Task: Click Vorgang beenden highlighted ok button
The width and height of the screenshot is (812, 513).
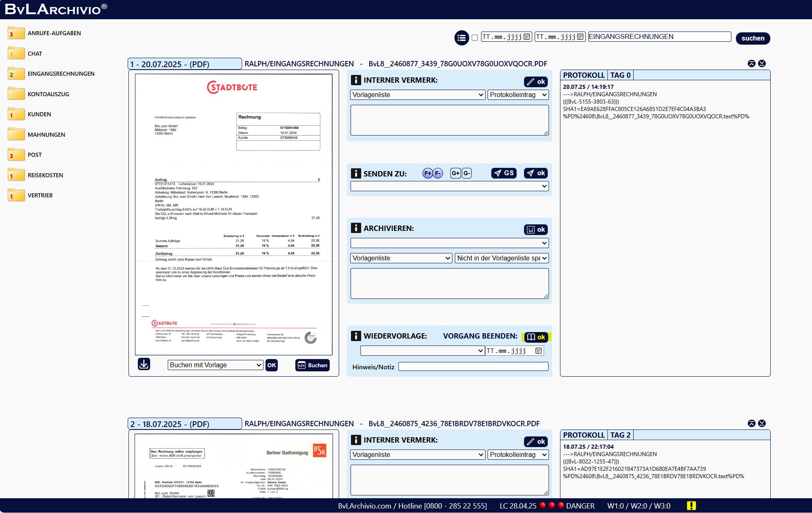Action: click(536, 337)
